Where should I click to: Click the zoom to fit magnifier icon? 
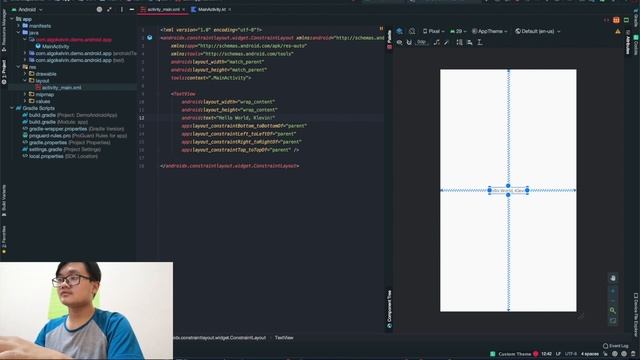613,311
